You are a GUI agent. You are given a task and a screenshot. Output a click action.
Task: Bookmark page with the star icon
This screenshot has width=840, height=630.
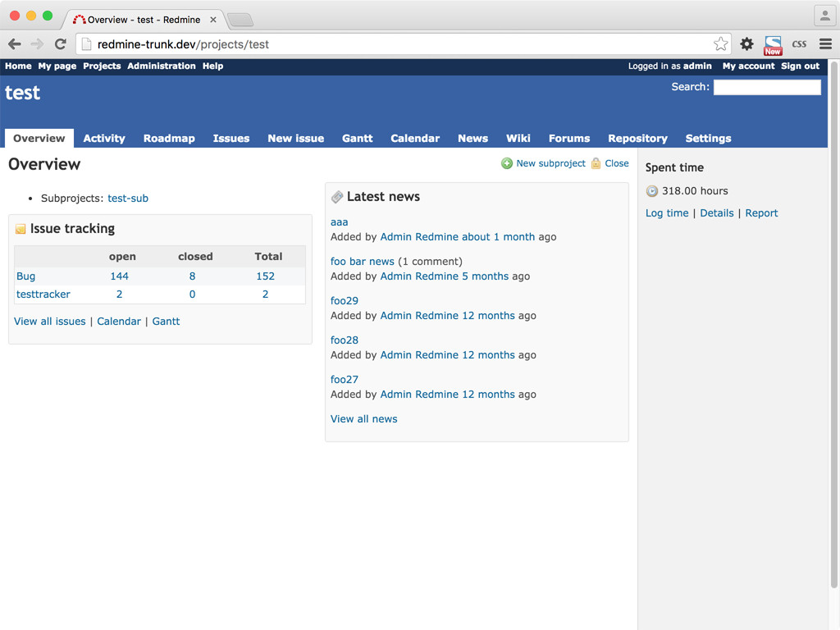(720, 44)
